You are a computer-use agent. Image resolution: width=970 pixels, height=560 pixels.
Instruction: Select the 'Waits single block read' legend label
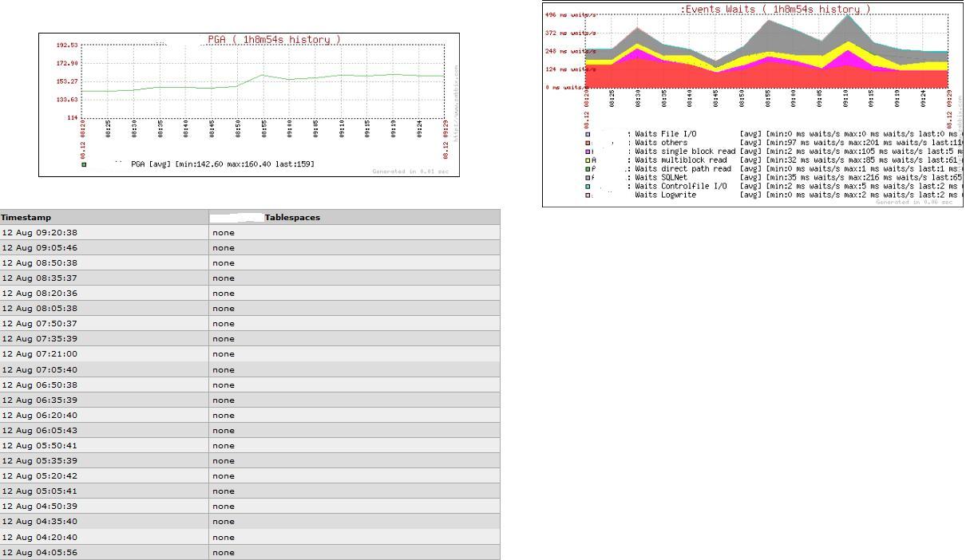tap(685, 152)
